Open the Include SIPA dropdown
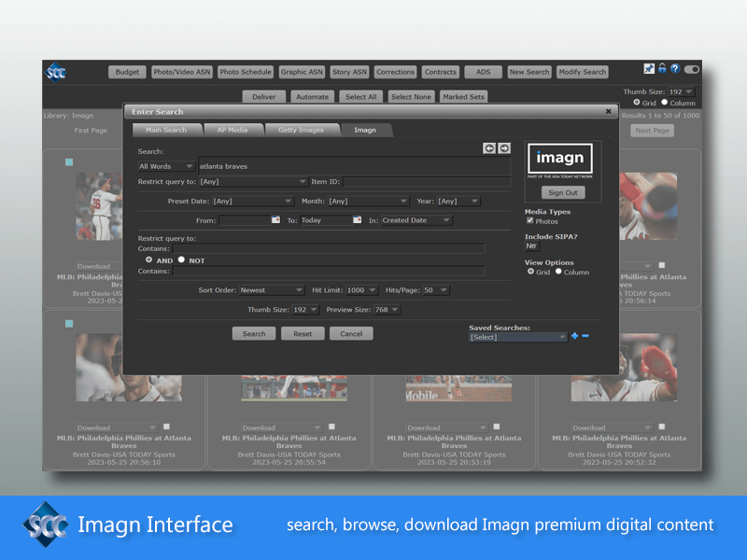The width and height of the screenshot is (747, 560). pos(532,245)
